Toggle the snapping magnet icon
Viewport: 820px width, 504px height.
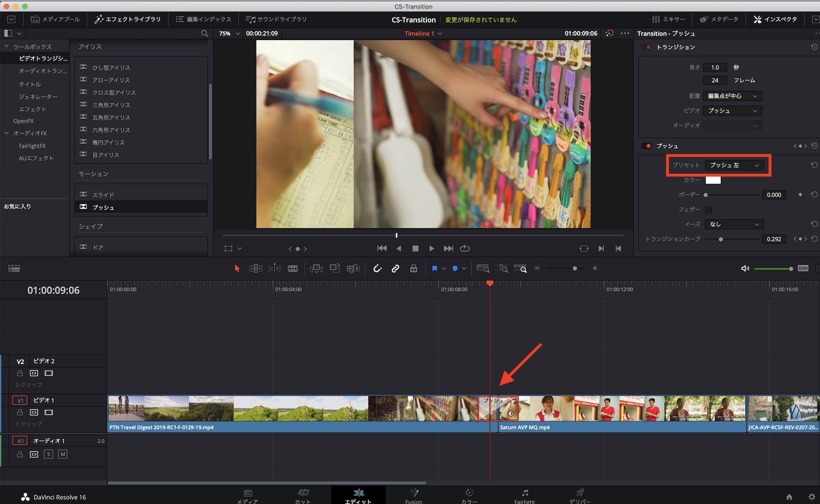[377, 268]
